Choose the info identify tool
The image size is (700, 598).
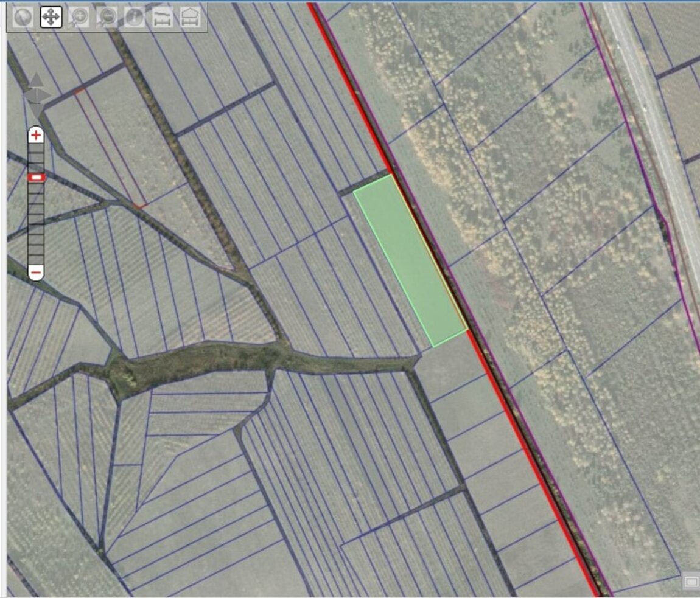[135, 18]
